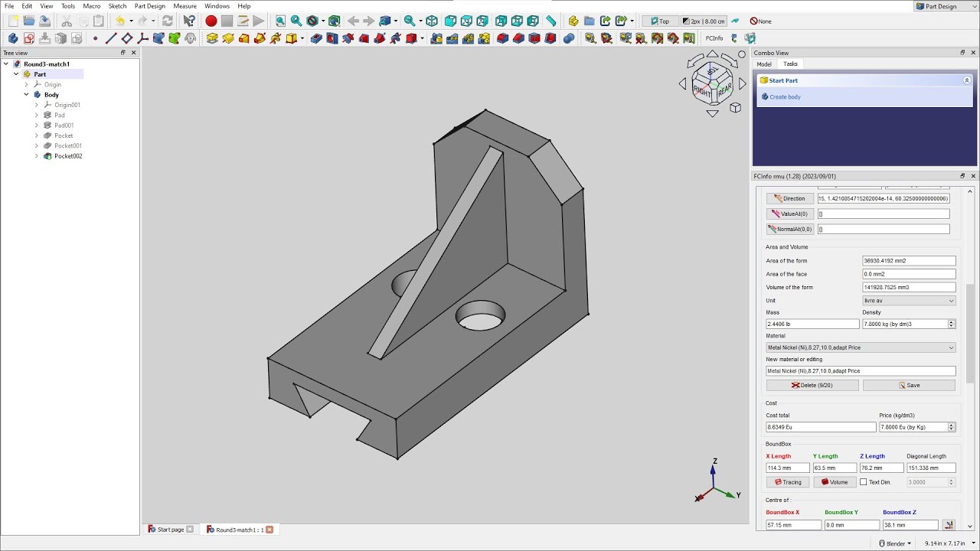Click the Undo arrow icon
The height and width of the screenshot is (551, 980).
click(x=120, y=21)
